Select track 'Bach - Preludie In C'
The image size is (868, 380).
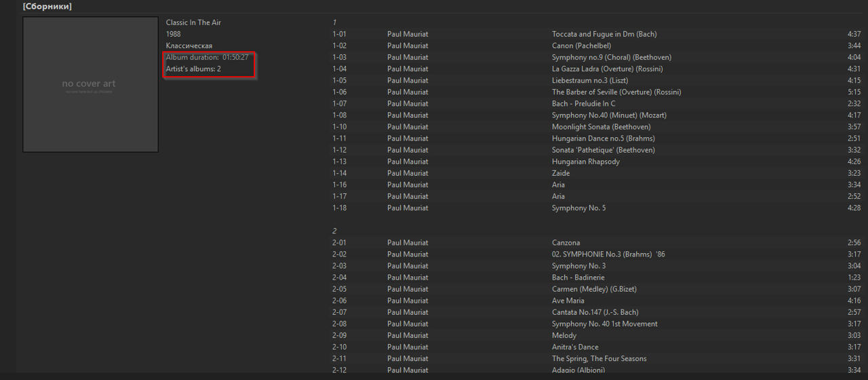(597, 103)
